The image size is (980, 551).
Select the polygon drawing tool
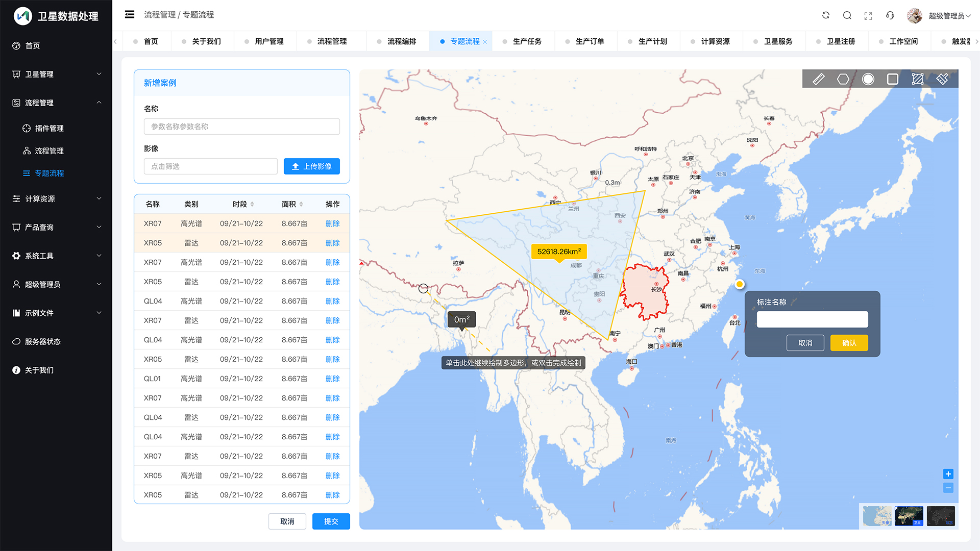click(843, 79)
